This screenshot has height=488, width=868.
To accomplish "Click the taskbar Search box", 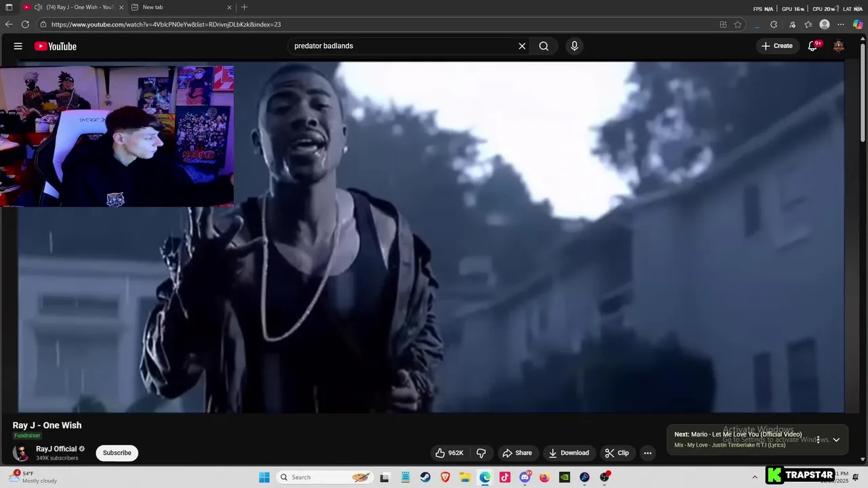I will point(326,477).
